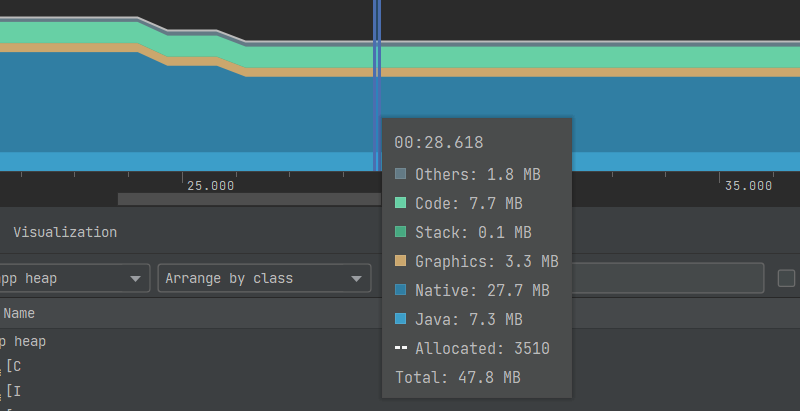Select the [I class row

[13, 391]
